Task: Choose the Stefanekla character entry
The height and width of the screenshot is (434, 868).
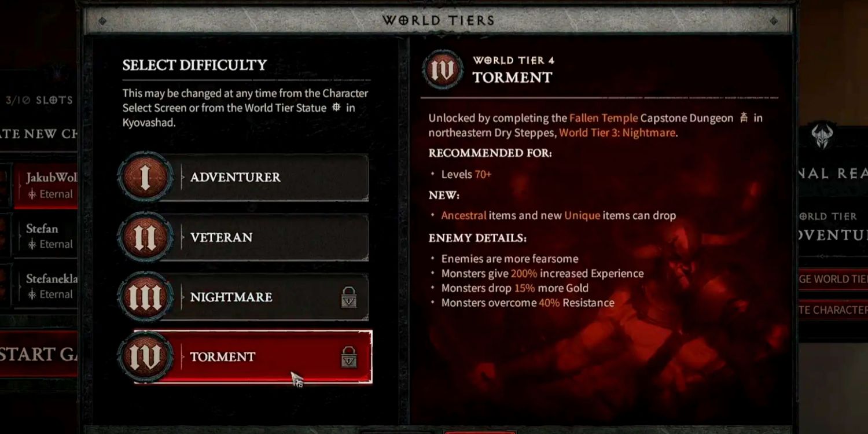Action: tap(46, 286)
